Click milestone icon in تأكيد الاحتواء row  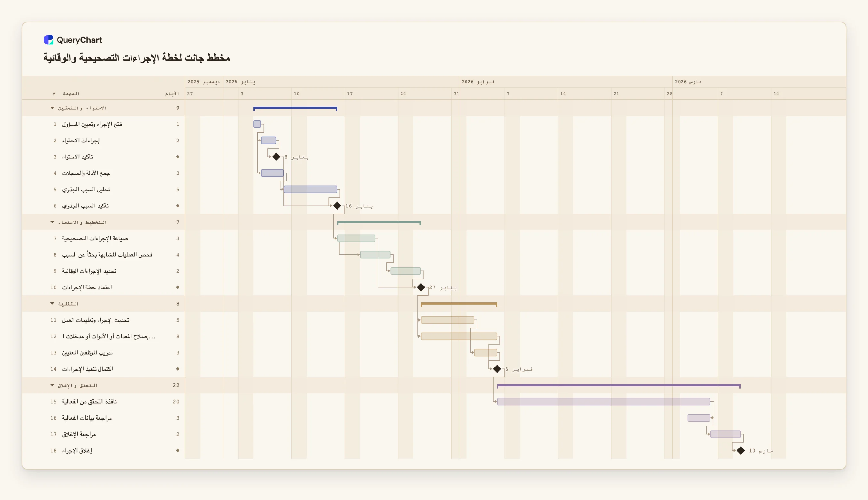[178, 157]
